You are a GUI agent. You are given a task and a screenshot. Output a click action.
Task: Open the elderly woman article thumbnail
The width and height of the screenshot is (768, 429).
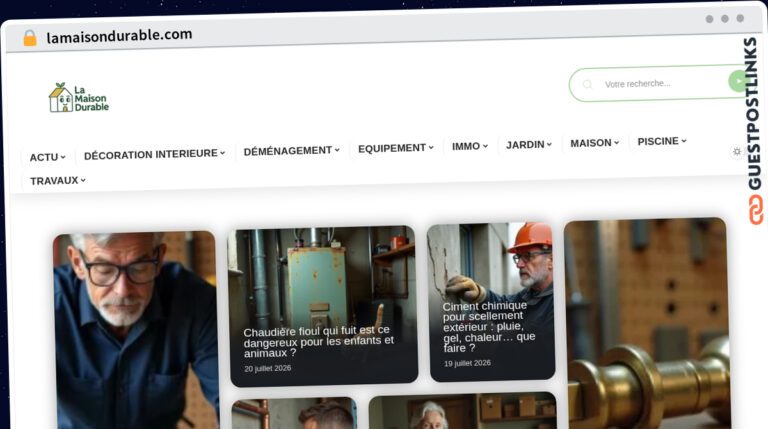tap(463, 411)
